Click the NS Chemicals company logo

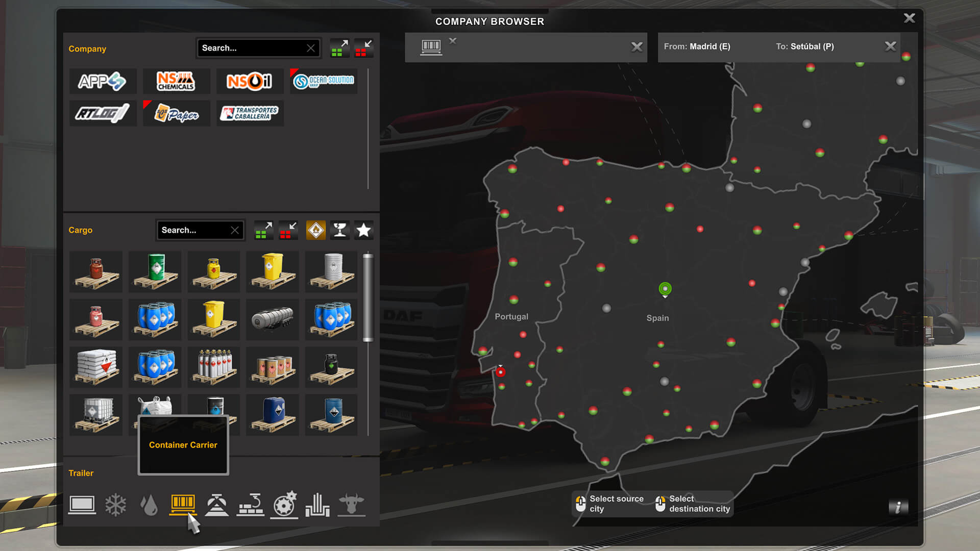tap(175, 80)
